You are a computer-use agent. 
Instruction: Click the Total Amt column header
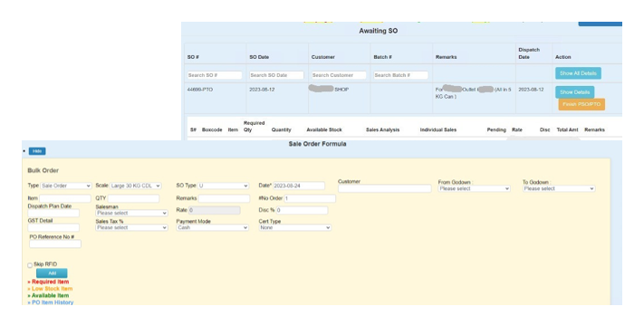567,129
